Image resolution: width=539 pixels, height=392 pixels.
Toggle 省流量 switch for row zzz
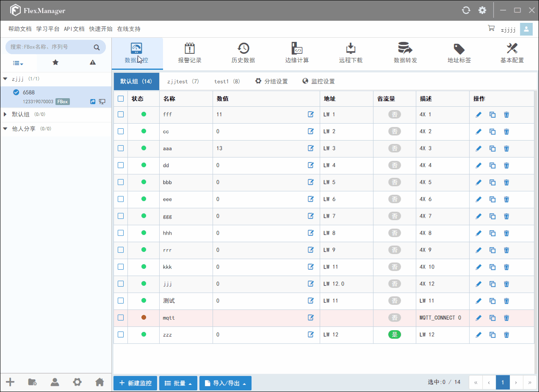[x=395, y=335]
